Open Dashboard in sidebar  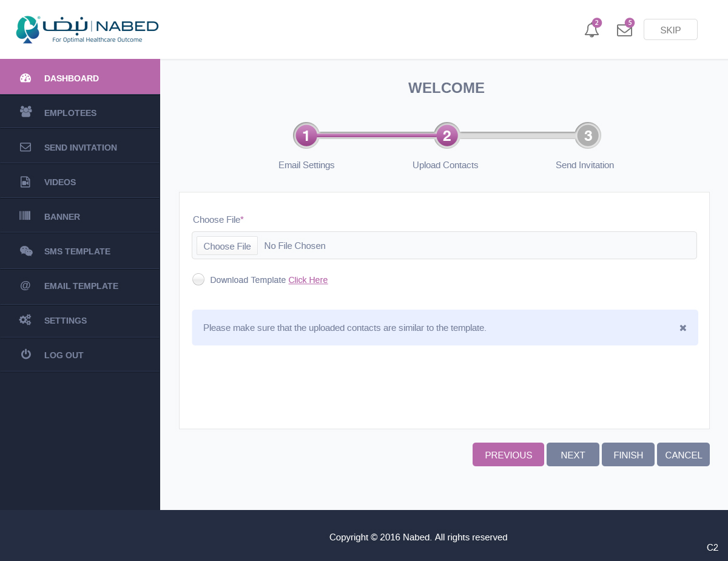[x=80, y=76]
